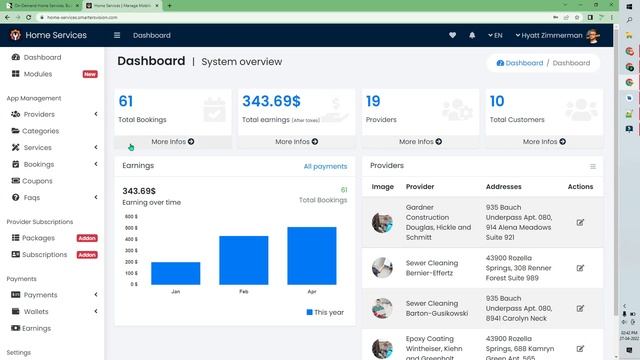Expand the Payments sidebar menu chevron
Image resolution: width=640 pixels, height=360 pixels.
coord(96,295)
